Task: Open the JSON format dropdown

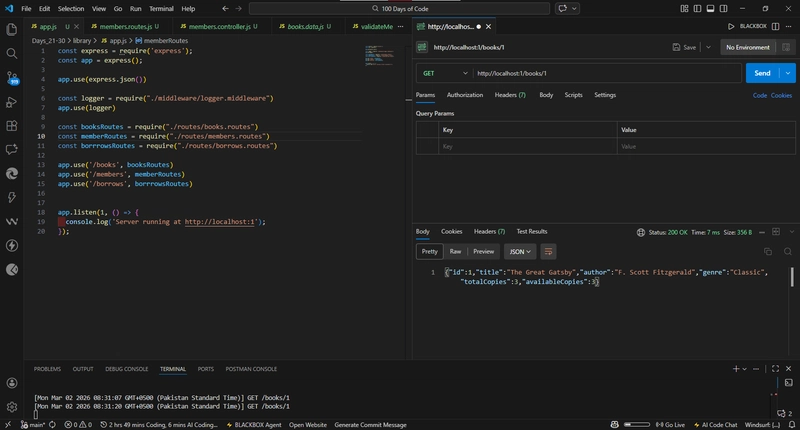Action: tap(520, 252)
